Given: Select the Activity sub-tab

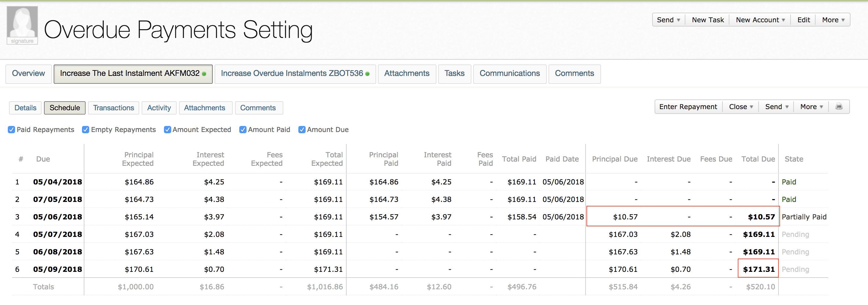Looking at the screenshot, I should (159, 108).
